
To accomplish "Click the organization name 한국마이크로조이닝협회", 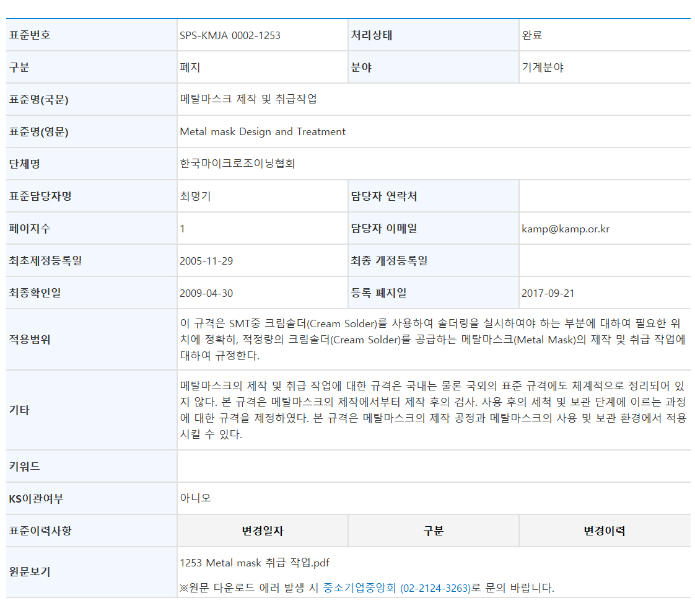I will [x=237, y=164].
